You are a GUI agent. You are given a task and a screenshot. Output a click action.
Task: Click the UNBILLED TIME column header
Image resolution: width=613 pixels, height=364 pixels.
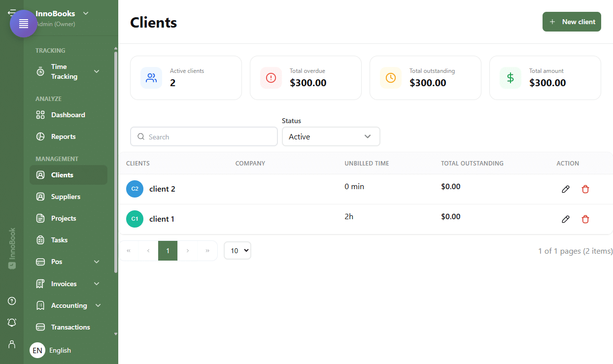click(x=367, y=163)
